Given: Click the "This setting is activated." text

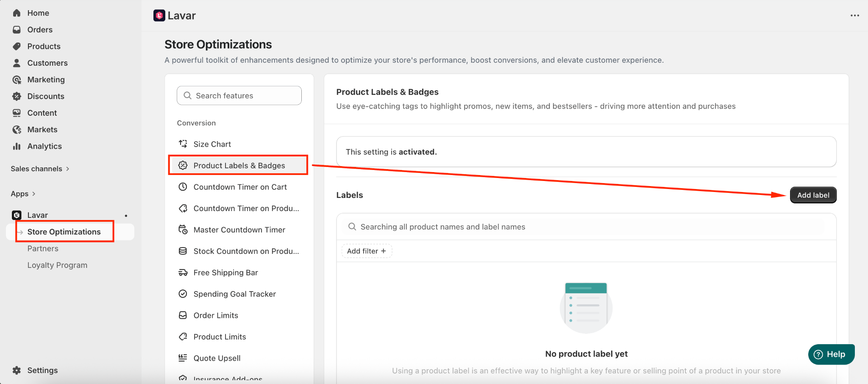Looking at the screenshot, I should pos(391,152).
